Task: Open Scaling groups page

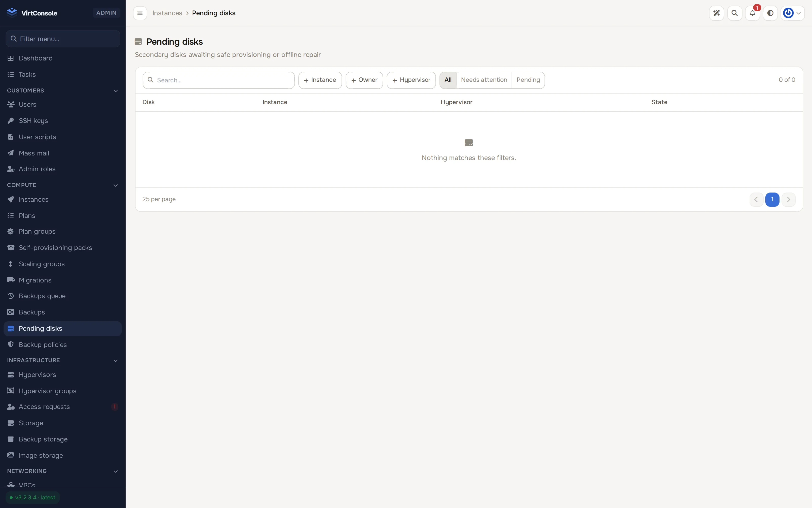Action: pyautogui.click(x=63, y=264)
